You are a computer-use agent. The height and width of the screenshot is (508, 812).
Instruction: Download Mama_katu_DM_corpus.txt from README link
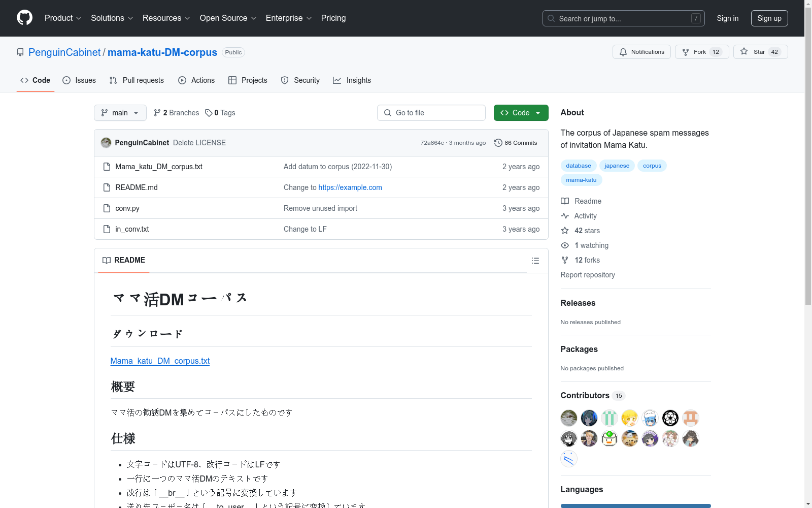[x=160, y=361]
